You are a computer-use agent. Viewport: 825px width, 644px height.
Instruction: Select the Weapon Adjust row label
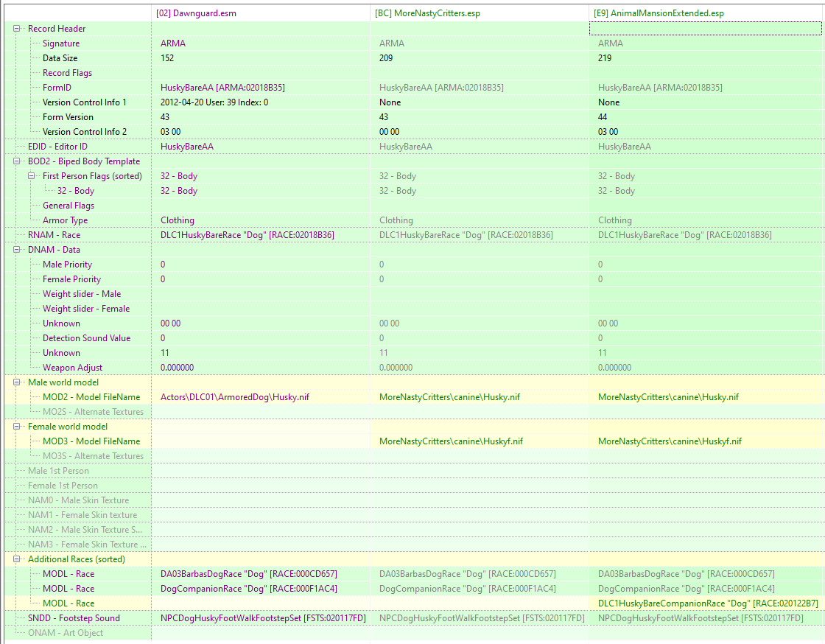(x=73, y=368)
